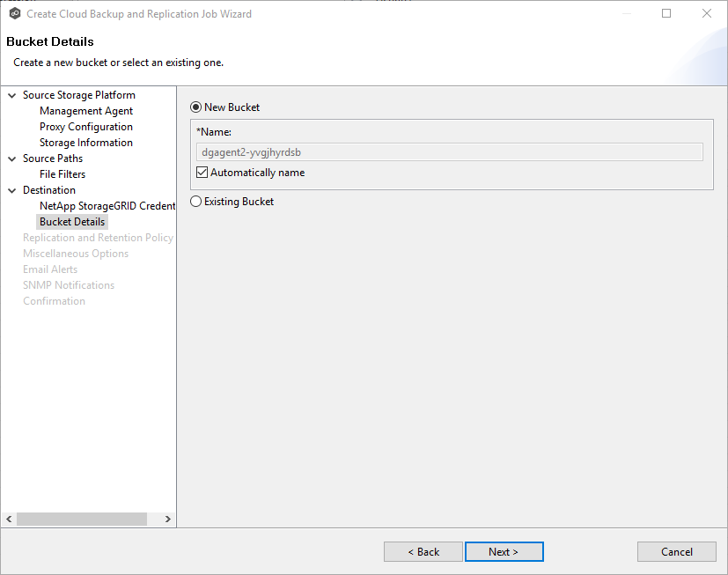Open the Proxy Configuration step
Screen dimensions: 728x575
coord(85,126)
